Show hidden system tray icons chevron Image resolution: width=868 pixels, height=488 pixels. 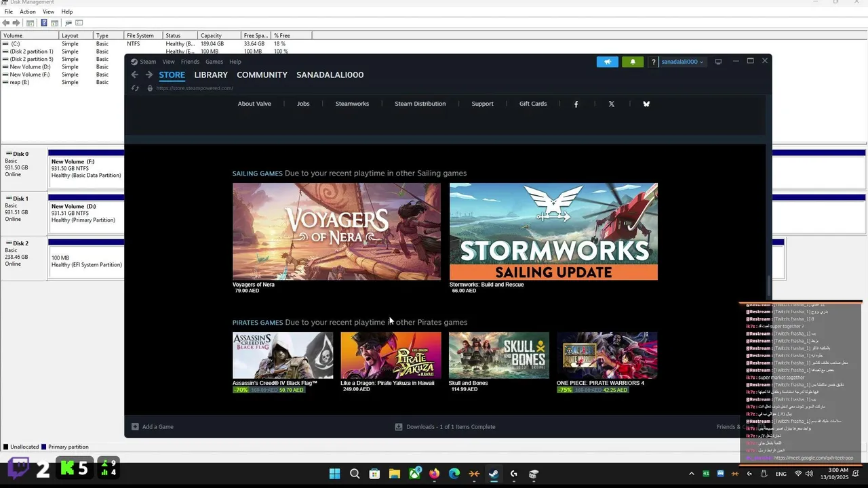tap(691, 474)
